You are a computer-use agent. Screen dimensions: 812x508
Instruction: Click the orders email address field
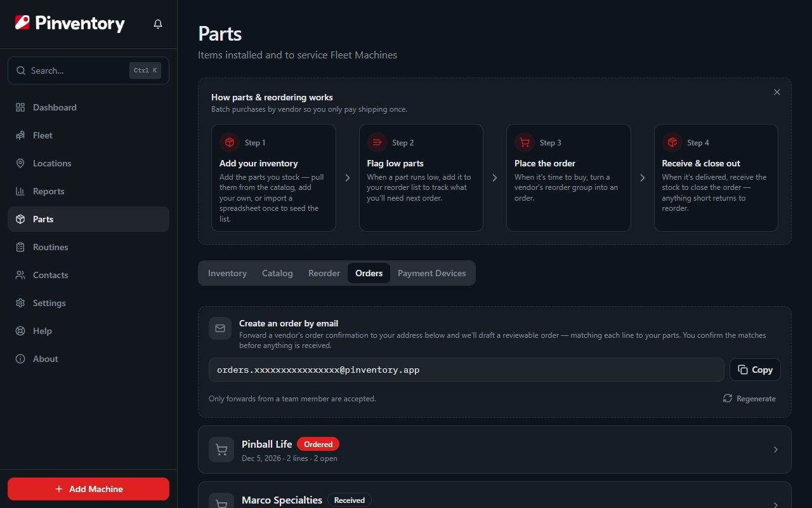(x=466, y=370)
